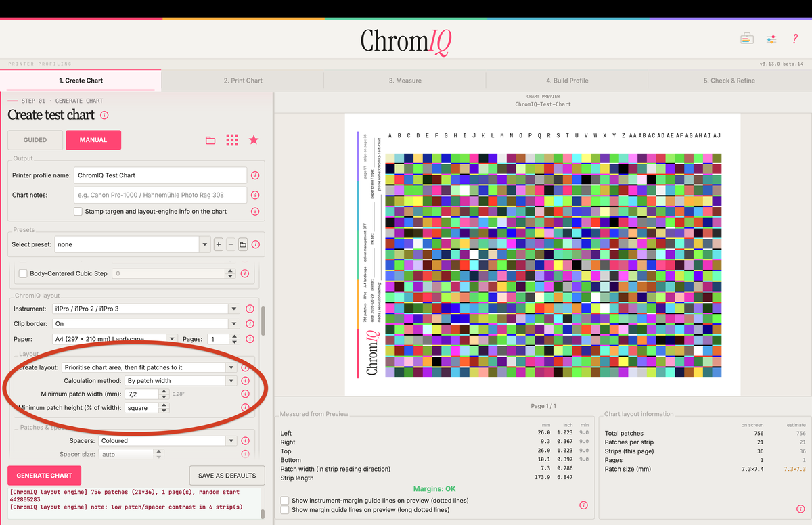
Task: Show info for Calculation method
Action: point(245,381)
